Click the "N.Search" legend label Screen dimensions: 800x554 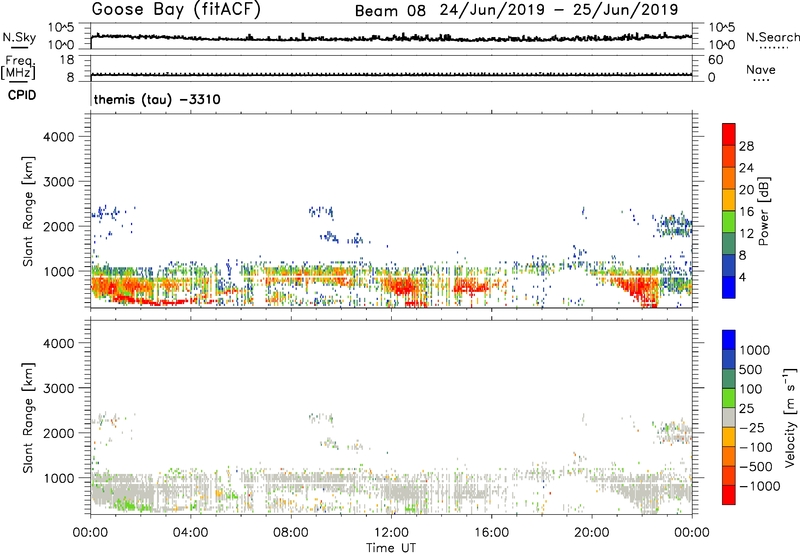click(x=772, y=37)
